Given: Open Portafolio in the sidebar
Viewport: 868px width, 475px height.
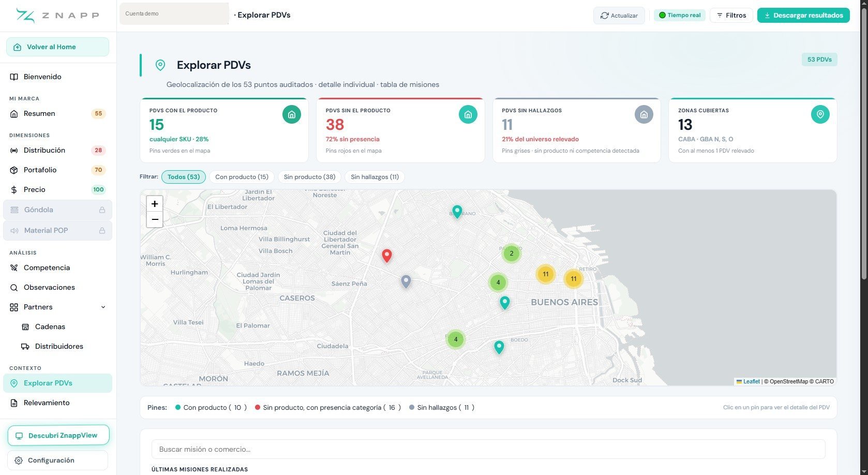Looking at the screenshot, I should pyautogui.click(x=58, y=170).
